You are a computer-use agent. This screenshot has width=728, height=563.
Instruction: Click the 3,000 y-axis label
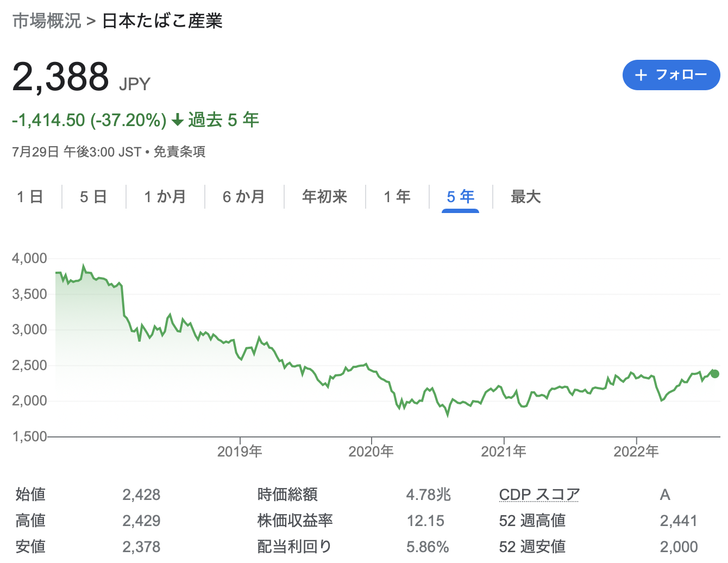pos(29,329)
